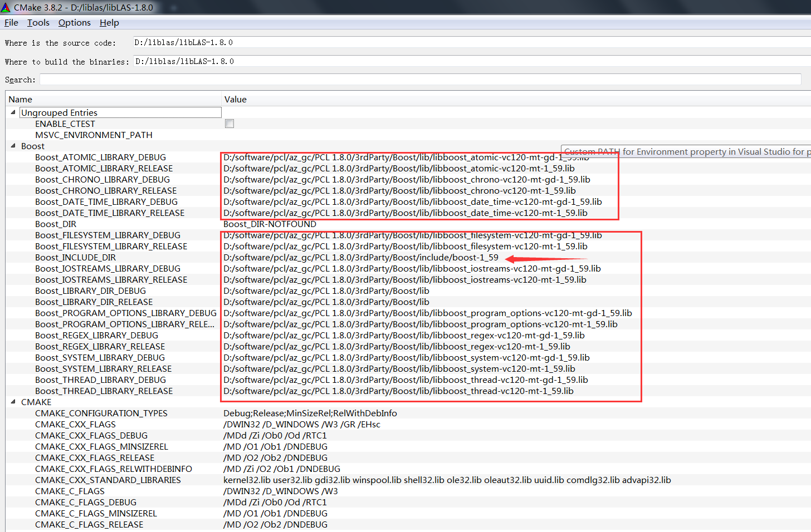
Task: Select the CMAKE group label
Action: [x=36, y=402]
